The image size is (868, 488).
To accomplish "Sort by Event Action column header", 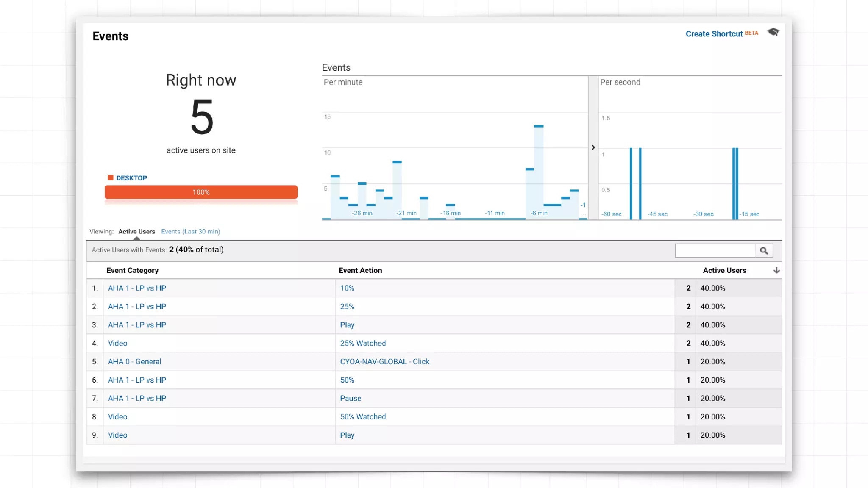I will coord(360,270).
